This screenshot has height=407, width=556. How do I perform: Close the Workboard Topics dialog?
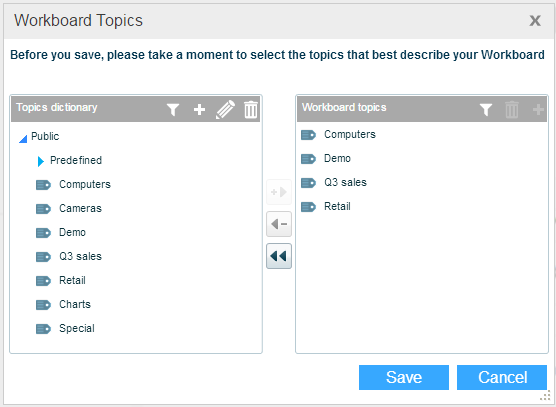coord(535,21)
